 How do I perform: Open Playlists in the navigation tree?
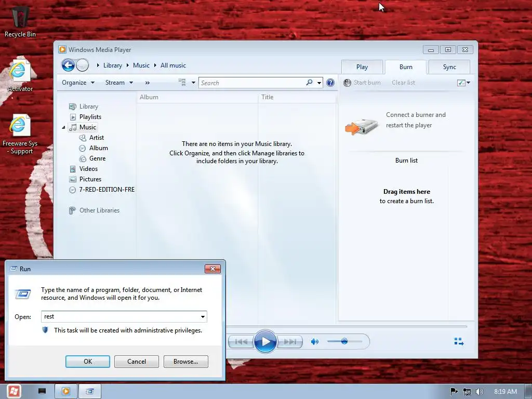coord(90,117)
